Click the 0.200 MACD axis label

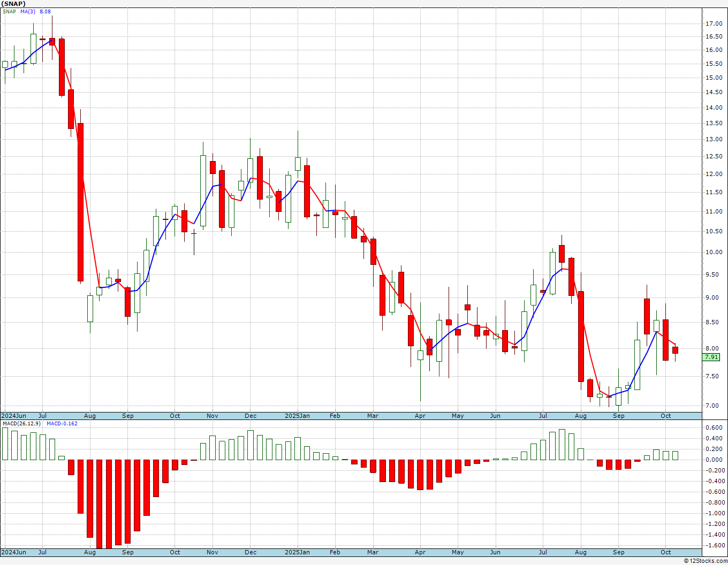715,449
